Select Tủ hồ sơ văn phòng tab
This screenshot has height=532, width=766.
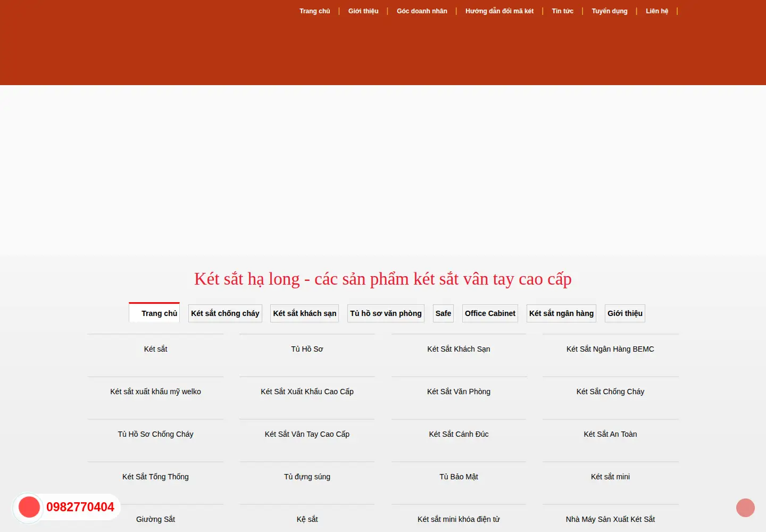[386, 313]
